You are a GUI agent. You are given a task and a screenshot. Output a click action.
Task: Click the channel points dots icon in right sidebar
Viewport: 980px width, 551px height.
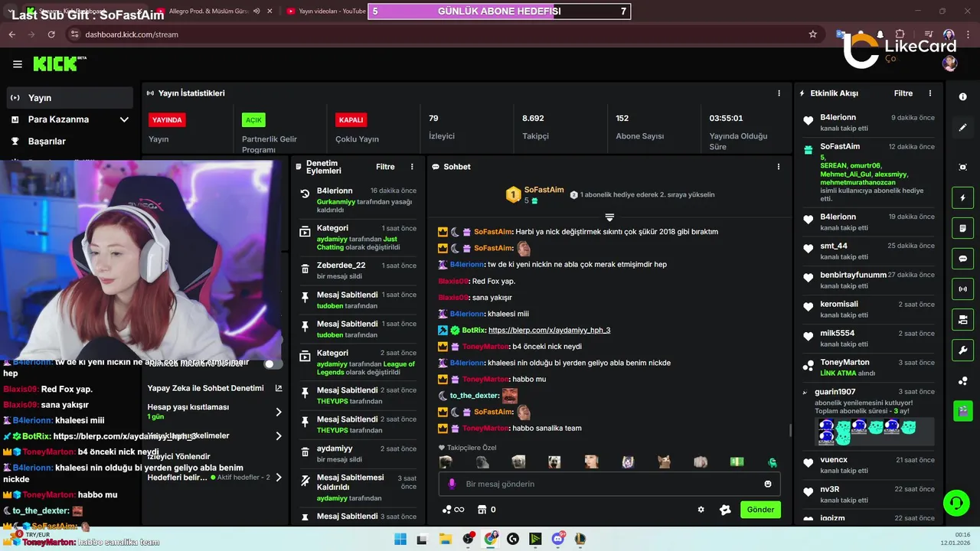962,381
